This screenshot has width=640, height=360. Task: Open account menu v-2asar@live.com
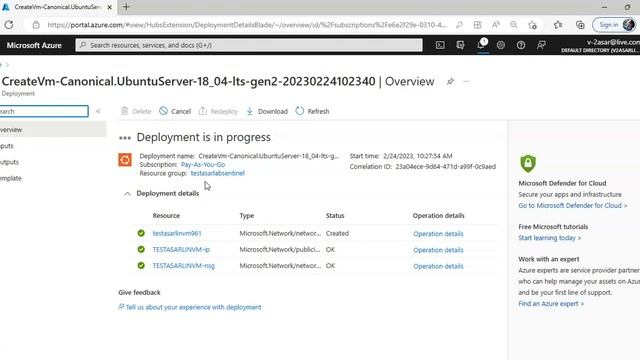point(600,45)
